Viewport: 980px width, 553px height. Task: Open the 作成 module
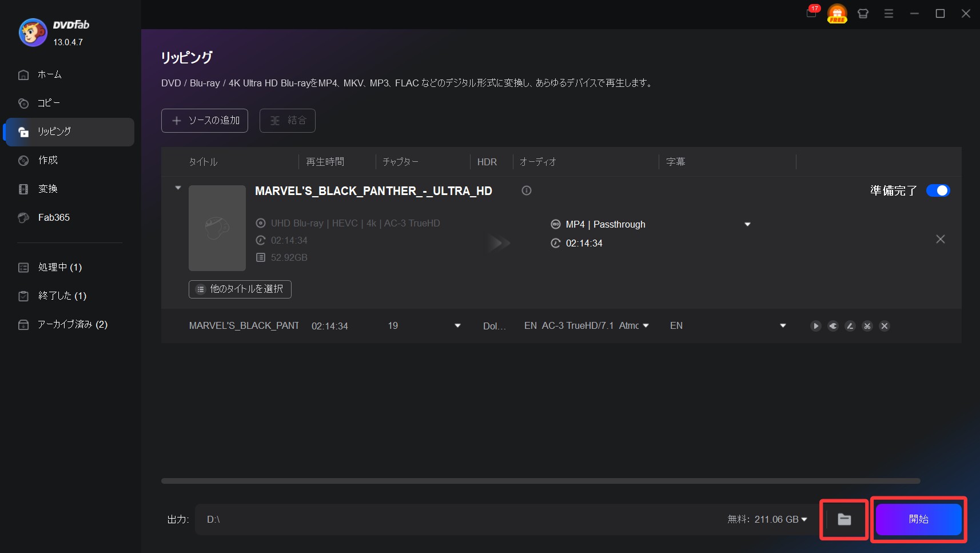pos(70,160)
